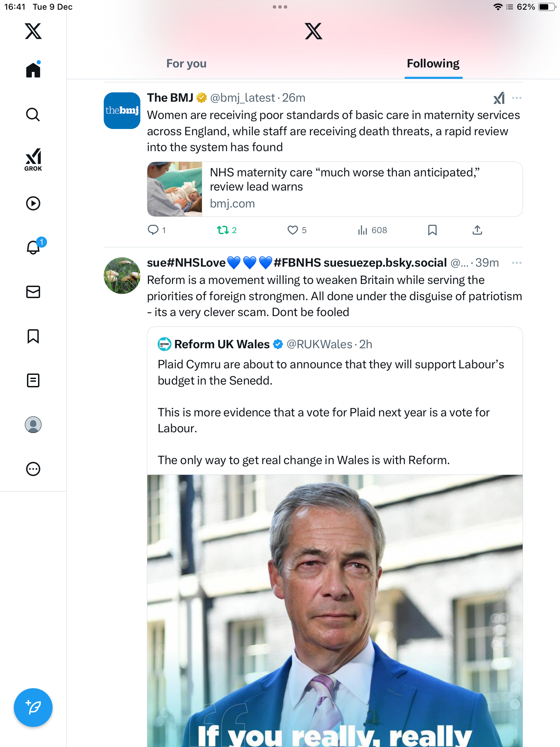
Task: Open Grok from the sidebar
Action: 33,159
